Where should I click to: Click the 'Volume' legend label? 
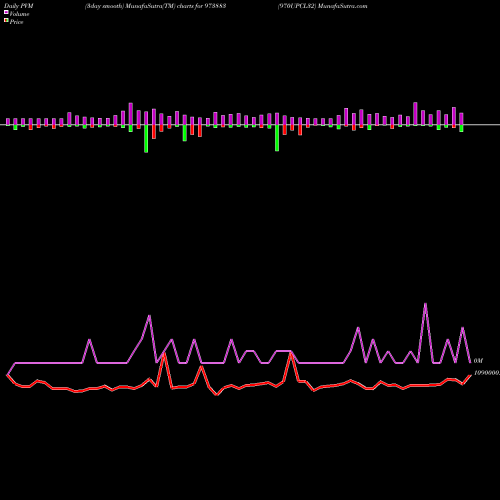(x=19, y=14)
